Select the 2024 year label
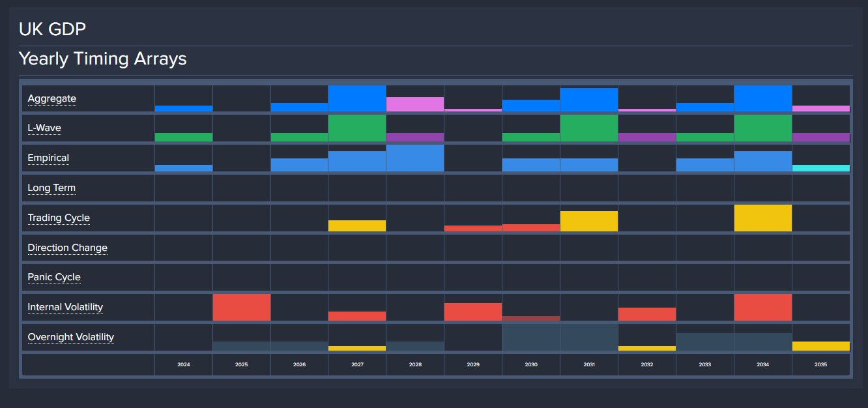 coord(184,365)
